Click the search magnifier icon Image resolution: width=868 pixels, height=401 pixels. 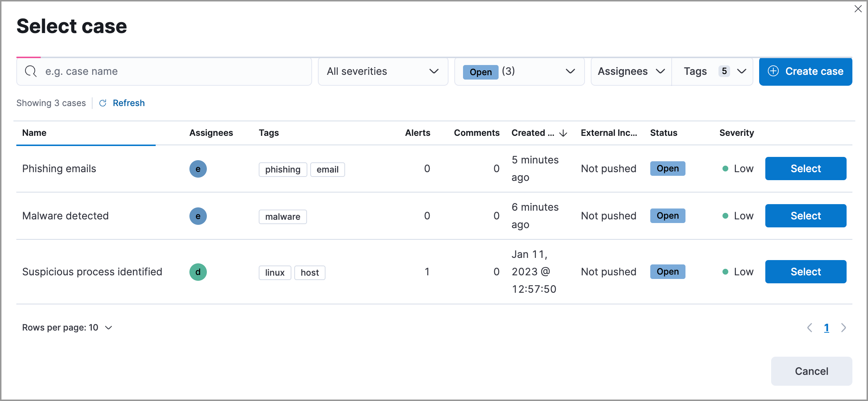(30, 71)
